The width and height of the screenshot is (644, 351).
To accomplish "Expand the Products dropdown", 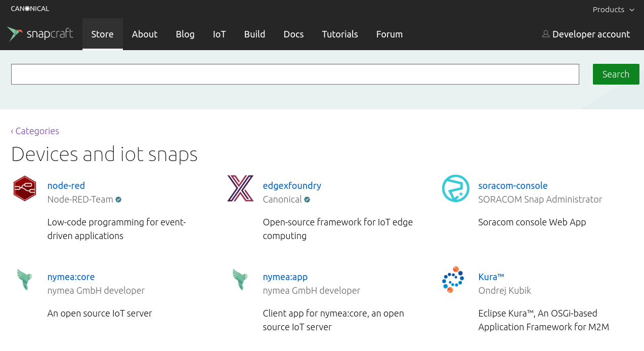I will (613, 10).
